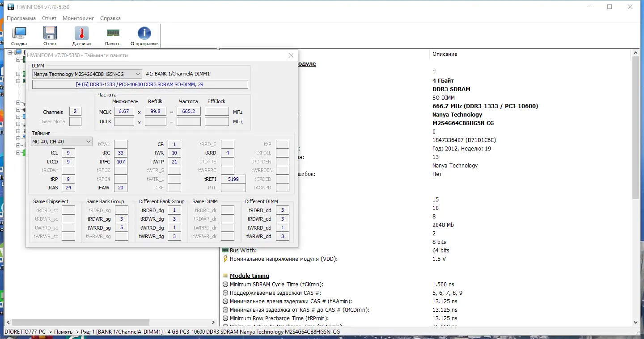644x339 pixels.
Task: Open the Мониторинг menu
Action: [78, 18]
